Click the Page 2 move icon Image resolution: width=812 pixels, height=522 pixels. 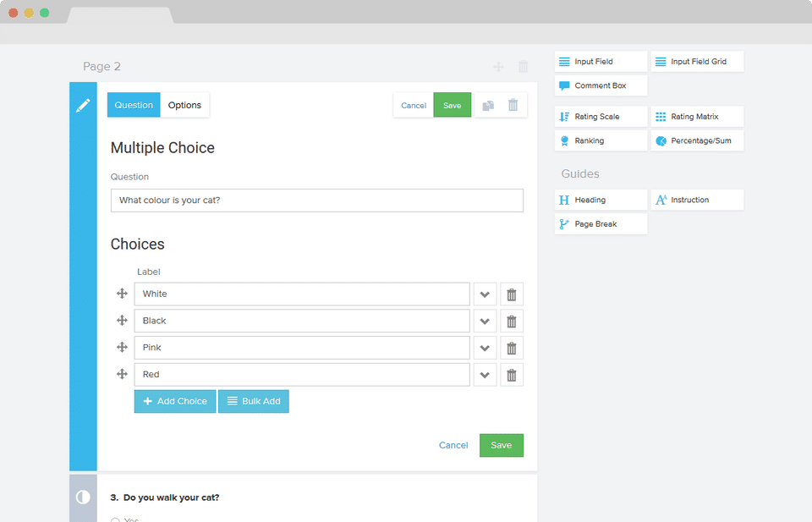(x=498, y=67)
